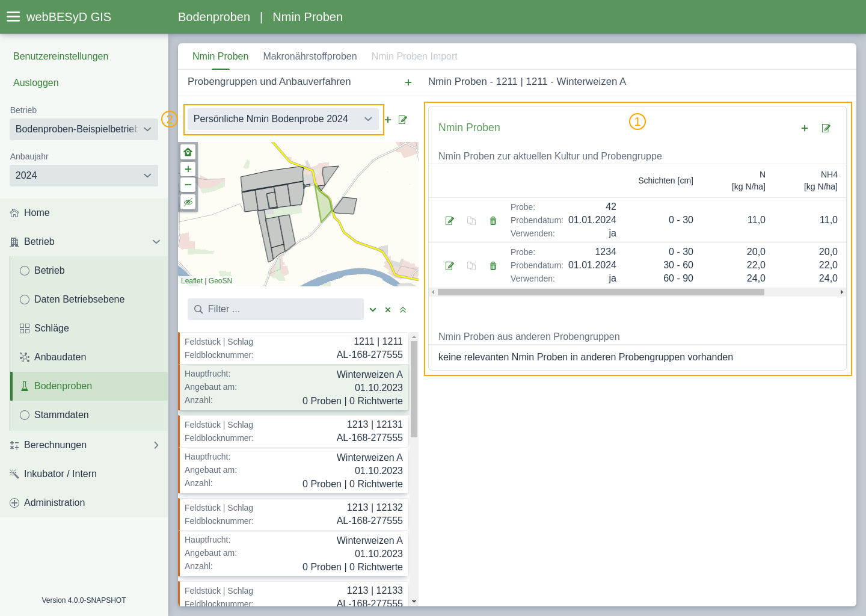Copy Probe 42 row
Image resolution: width=866 pixels, height=616 pixels.
[x=471, y=221]
